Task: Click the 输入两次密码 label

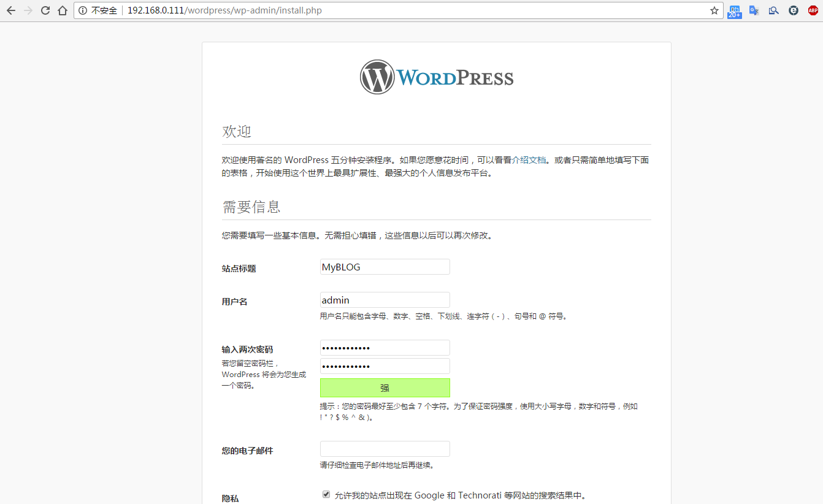Action: [x=247, y=349]
